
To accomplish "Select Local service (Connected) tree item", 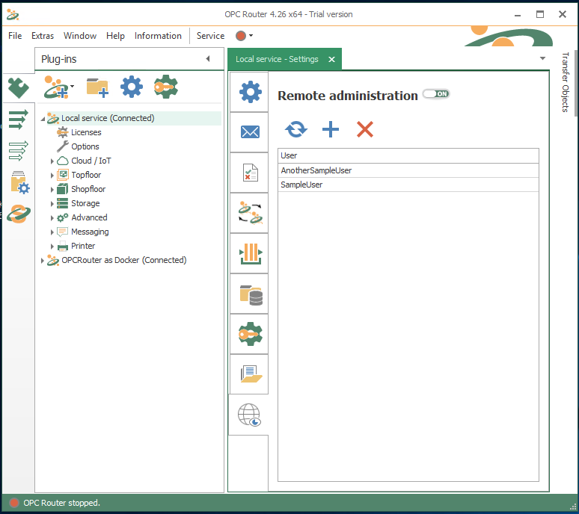I will click(x=107, y=118).
